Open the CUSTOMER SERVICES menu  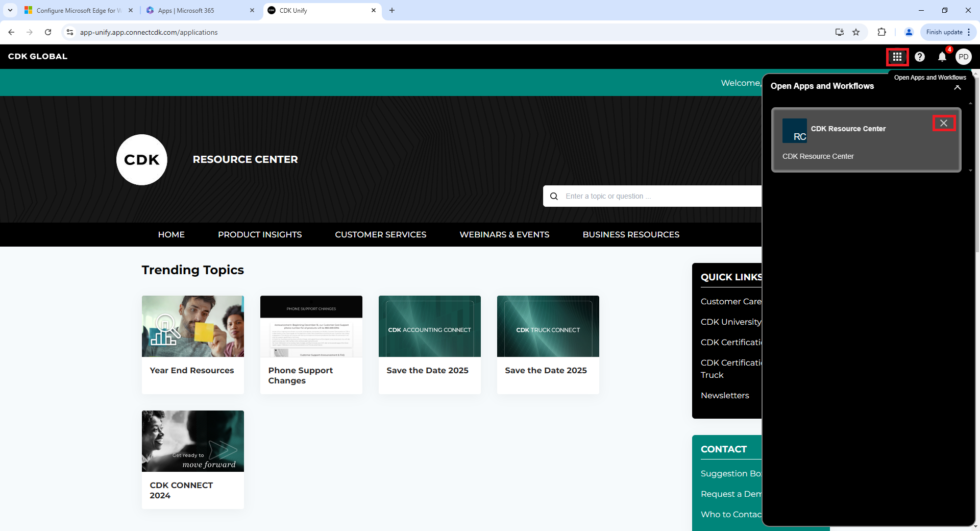[x=381, y=234]
